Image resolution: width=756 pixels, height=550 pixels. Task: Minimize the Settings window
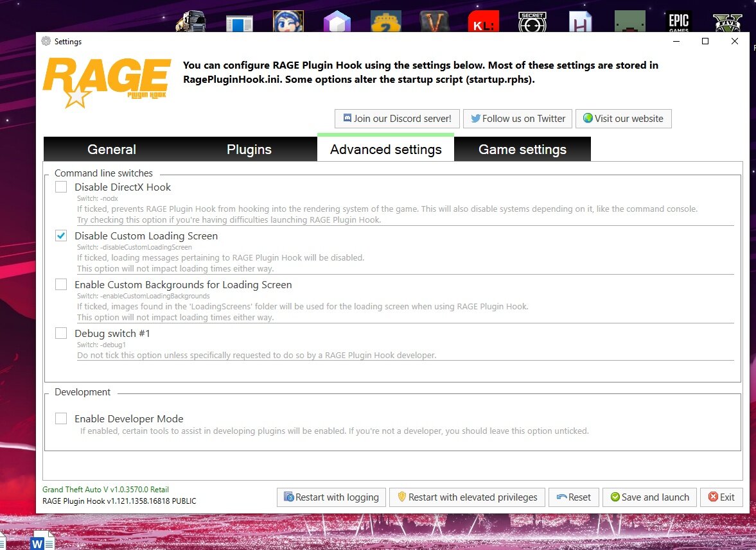(676, 41)
